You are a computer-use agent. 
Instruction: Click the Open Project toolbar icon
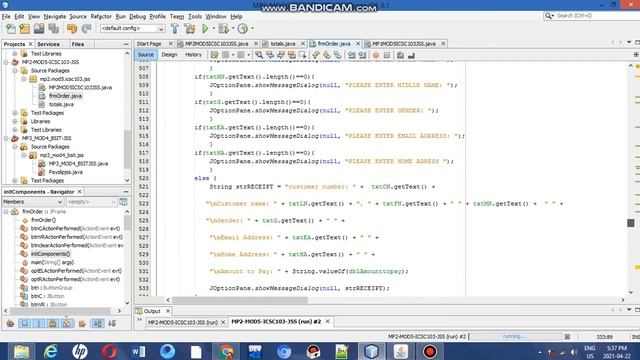39,29
